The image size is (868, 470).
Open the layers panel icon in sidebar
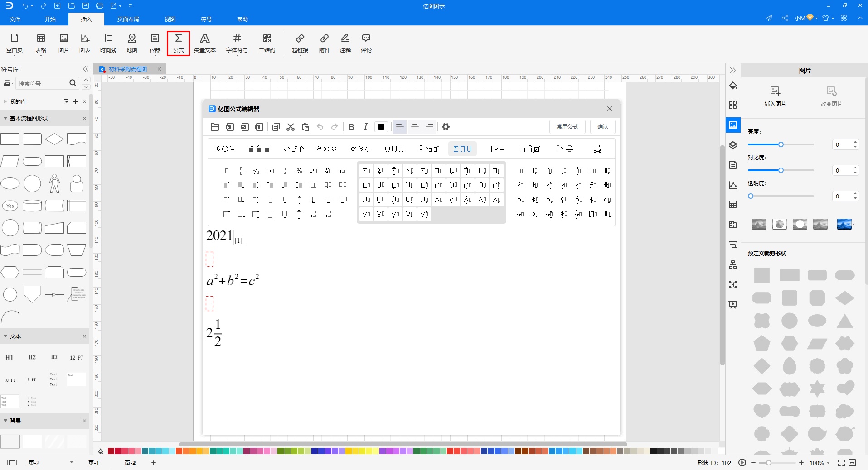click(x=733, y=145)
